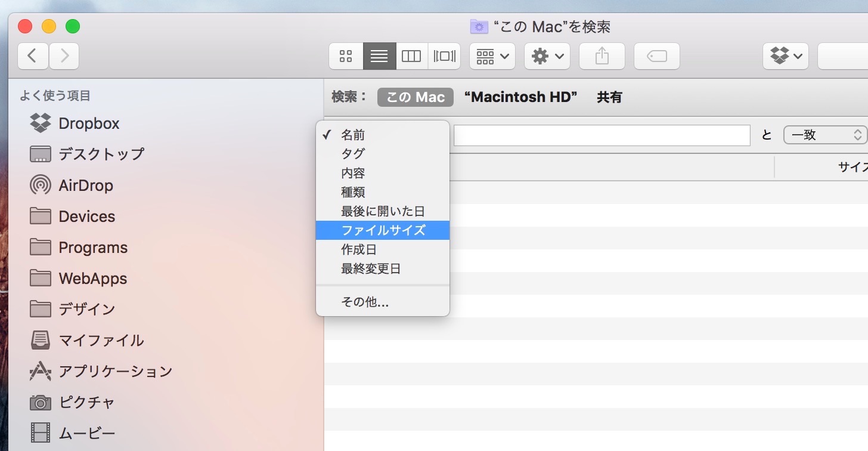The height and width of the screenshot is (451, 868).
Task: Click the search criteria text field
Action: (x=602, y=135)
